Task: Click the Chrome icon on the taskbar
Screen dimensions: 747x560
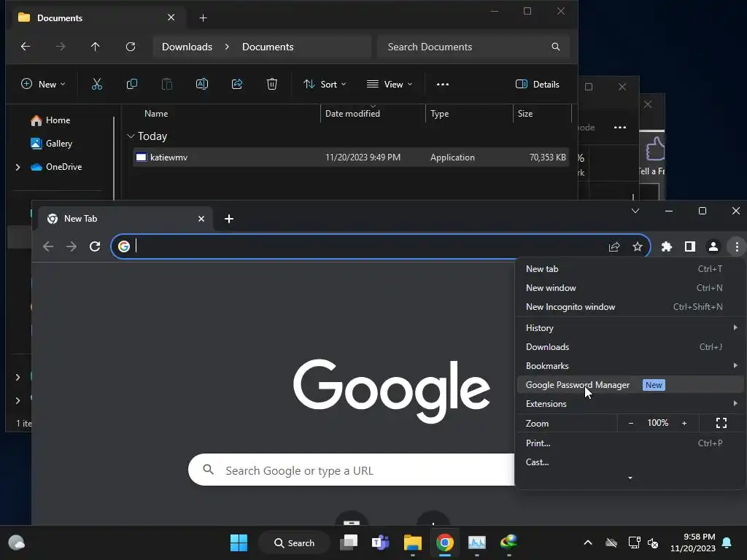Action: pyautogui.click(x=444, y=542)
